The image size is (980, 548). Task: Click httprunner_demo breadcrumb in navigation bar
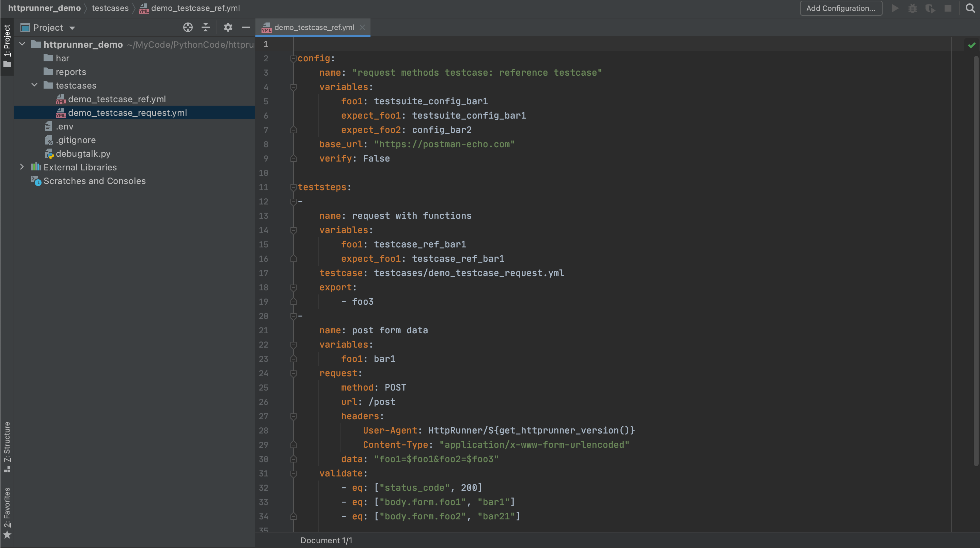click(45, 8)
